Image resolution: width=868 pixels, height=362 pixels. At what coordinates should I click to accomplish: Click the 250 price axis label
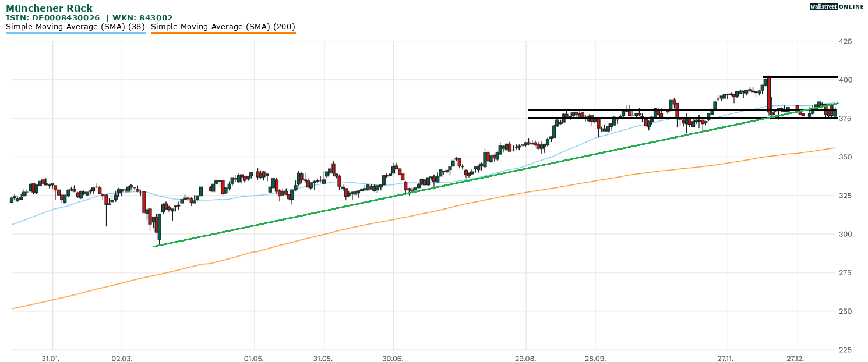click(845, 311)
